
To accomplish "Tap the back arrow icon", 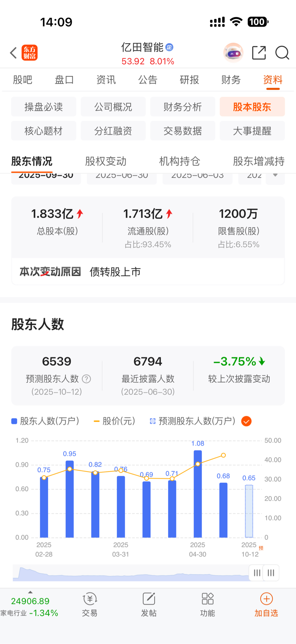I will pos(13,53).
